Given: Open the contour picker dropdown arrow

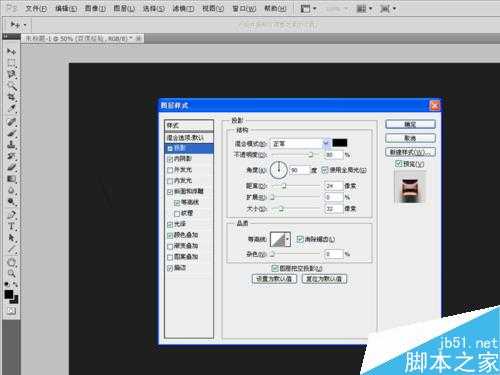Looking at the screenshot, I should click(288, 239).
